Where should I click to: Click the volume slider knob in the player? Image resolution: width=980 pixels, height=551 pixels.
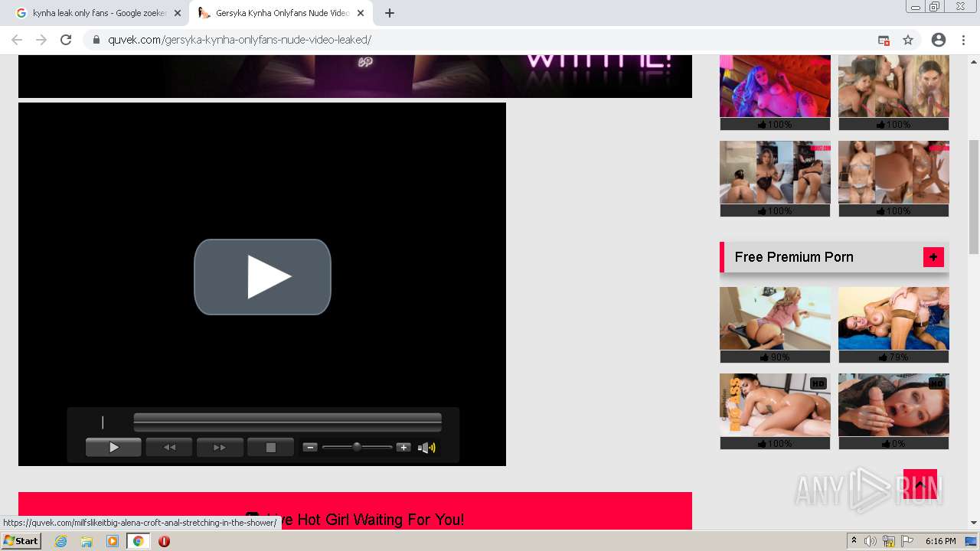click(357, 447)
